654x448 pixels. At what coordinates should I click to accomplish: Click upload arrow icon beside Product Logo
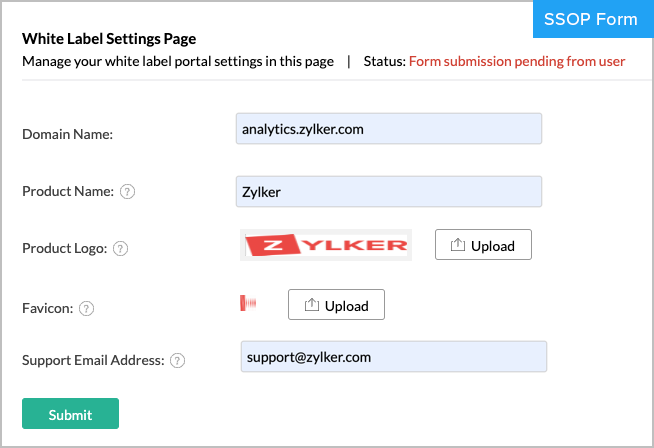(x=458, y=245)
